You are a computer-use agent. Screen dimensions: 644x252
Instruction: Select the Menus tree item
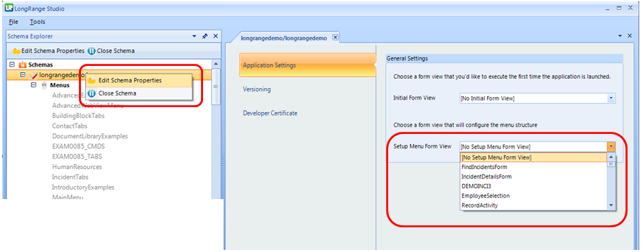pos(60,85)
